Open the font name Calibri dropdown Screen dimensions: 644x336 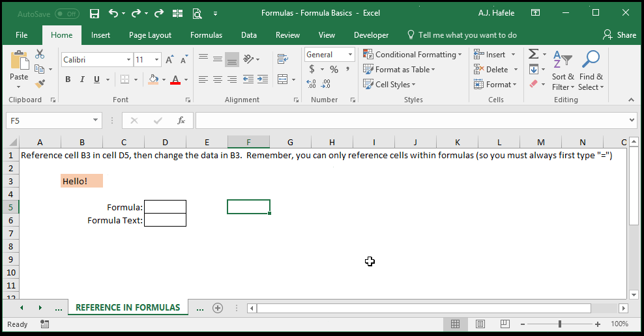(x=128, y=60)
